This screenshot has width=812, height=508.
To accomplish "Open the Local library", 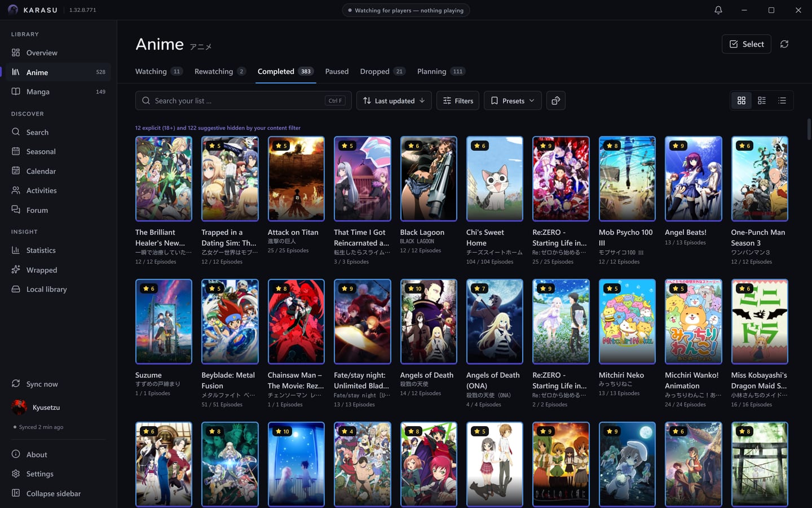I will point(58,289).
